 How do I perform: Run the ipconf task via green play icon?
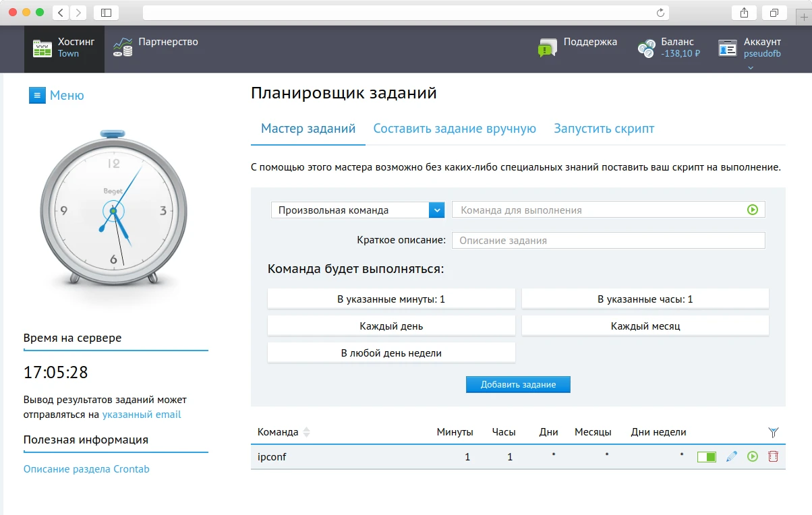753,456
